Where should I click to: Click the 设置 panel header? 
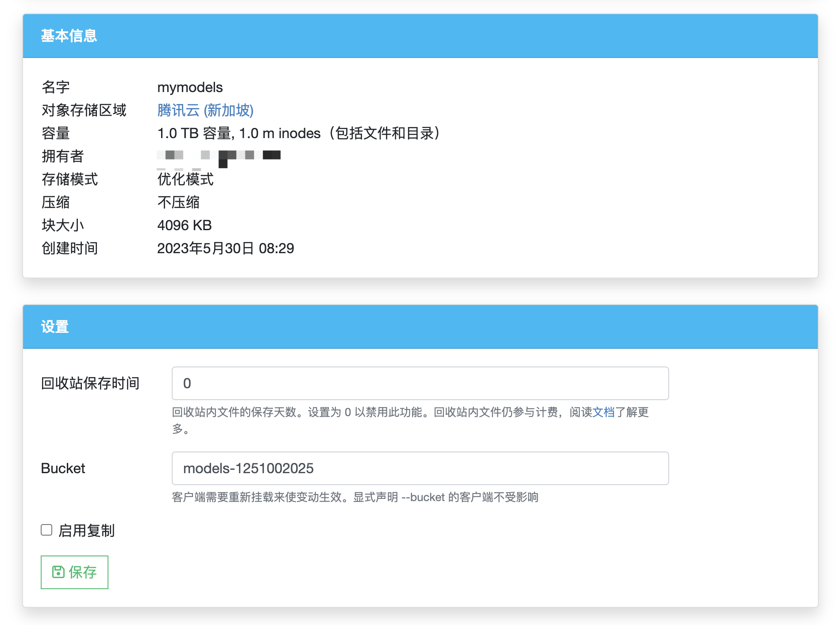pos(420,327)
